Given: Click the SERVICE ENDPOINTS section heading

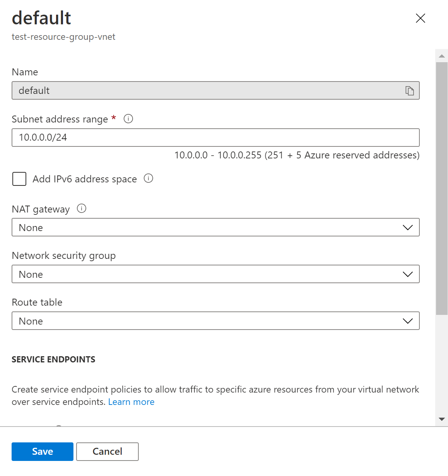Looking at the screenshot, I should click(x=53, y=360).
